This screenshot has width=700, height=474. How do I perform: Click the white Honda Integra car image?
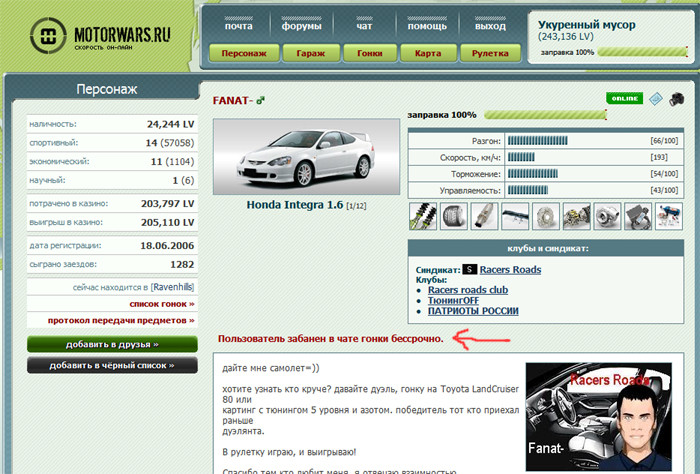(306, 157)
